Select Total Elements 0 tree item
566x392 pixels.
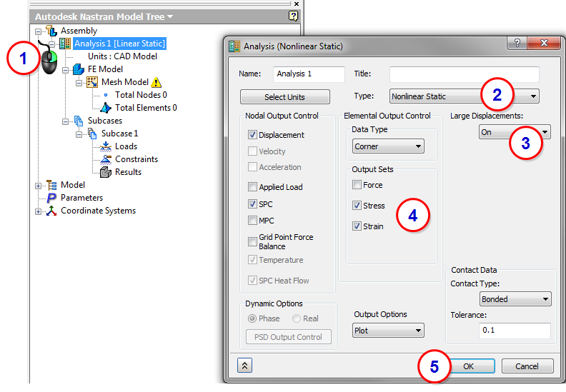pyautogui.click(x=146, y=108)
